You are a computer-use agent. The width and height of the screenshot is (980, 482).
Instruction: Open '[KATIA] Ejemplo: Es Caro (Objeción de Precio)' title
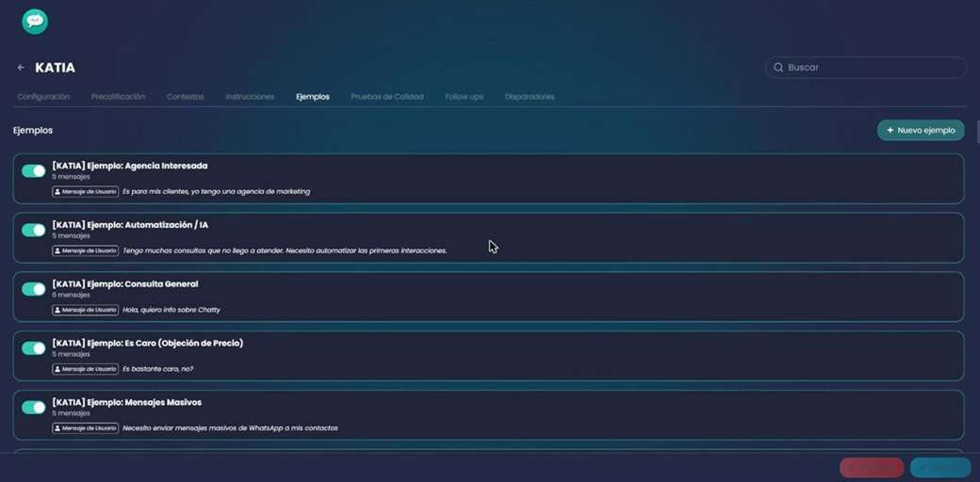pyautogui.click(x=148, y=344)
